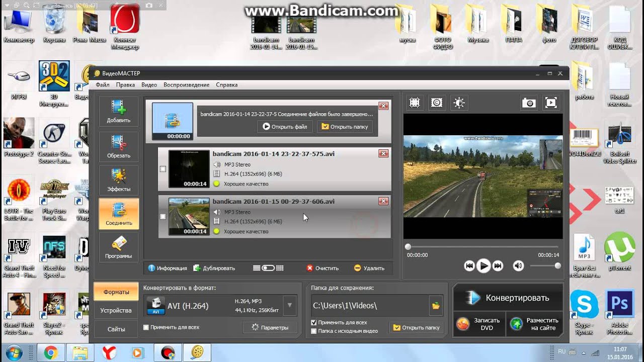Open the Справка menu
644x362 pixels.
tap(226, 85)
